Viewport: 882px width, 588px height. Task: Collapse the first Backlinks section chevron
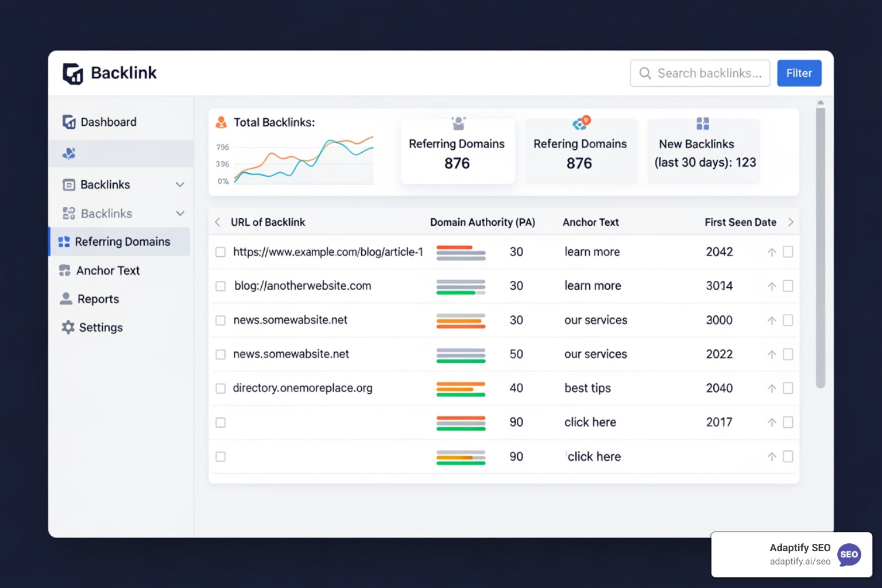point(180,184)
